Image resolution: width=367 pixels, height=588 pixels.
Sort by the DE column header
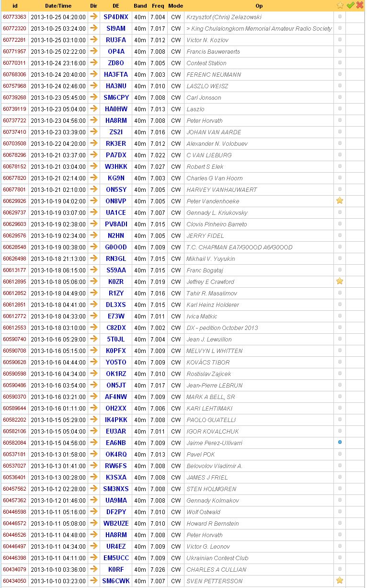tap(116, 6)
